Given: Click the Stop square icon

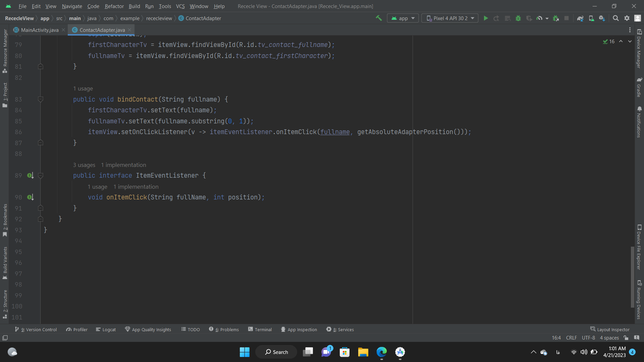Looking at the screenshot, I should point(567,18).
